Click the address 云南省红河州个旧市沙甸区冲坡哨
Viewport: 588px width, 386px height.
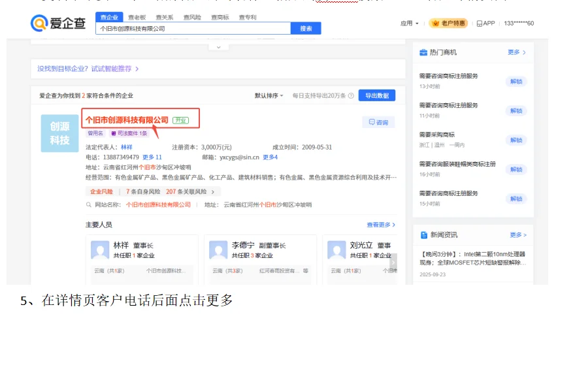(x=147, y=167)
